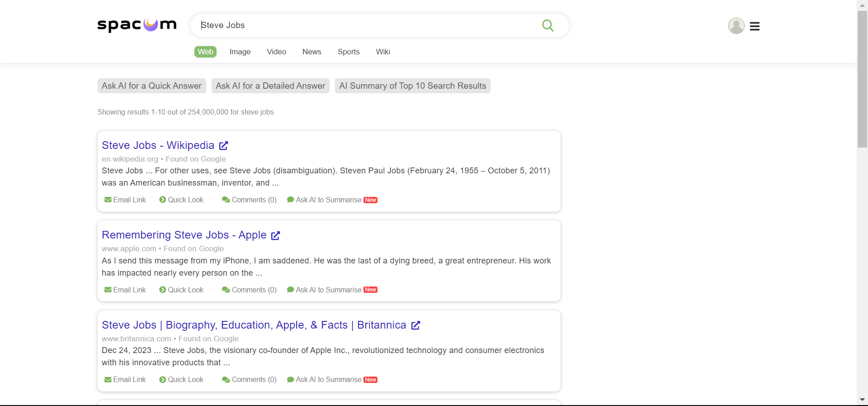This screenshot has width=868, height=406.
Task: Click the New badge on Wikipedia result
Action: tap(371, 200)
